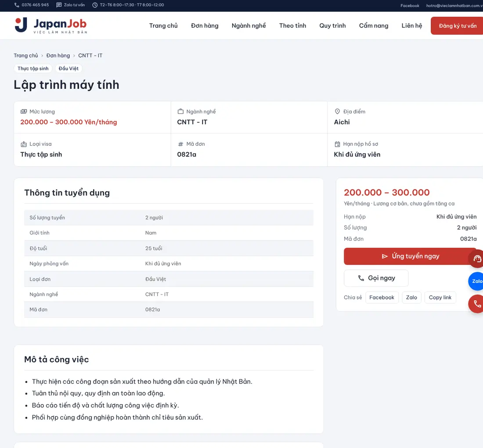Open the Theo tỉnh menu item

coord(292,25)
